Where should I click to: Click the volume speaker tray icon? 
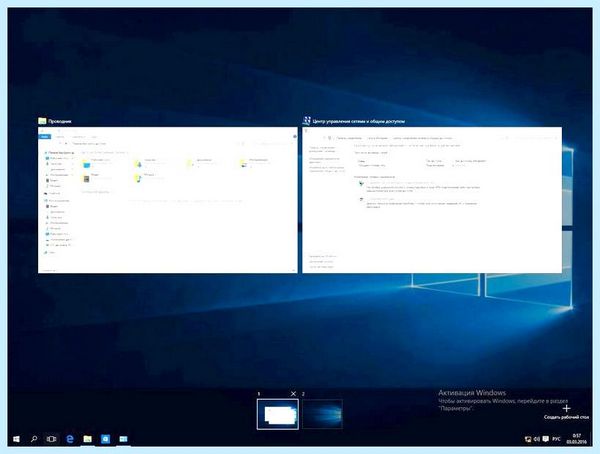pos(537,439)
